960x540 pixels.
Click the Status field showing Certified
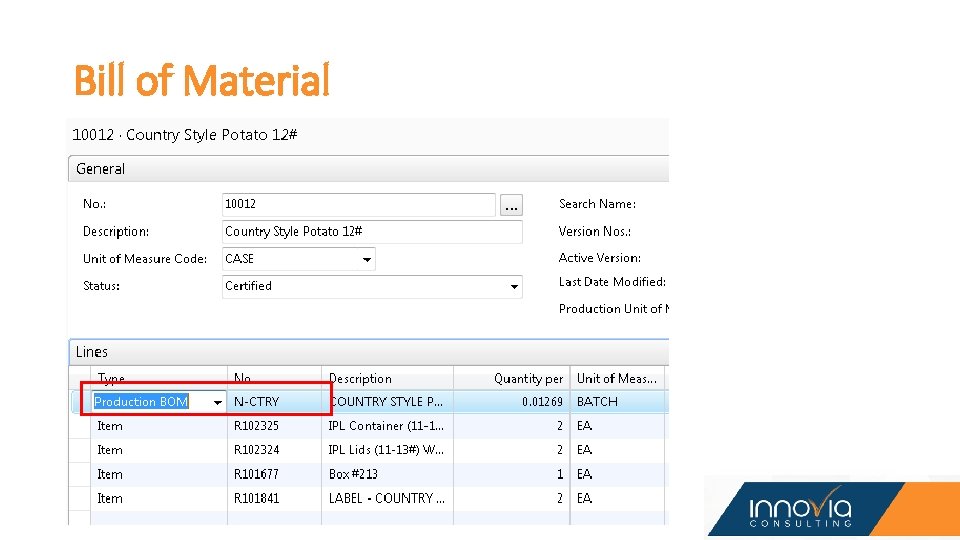click(x=372, y=287)
